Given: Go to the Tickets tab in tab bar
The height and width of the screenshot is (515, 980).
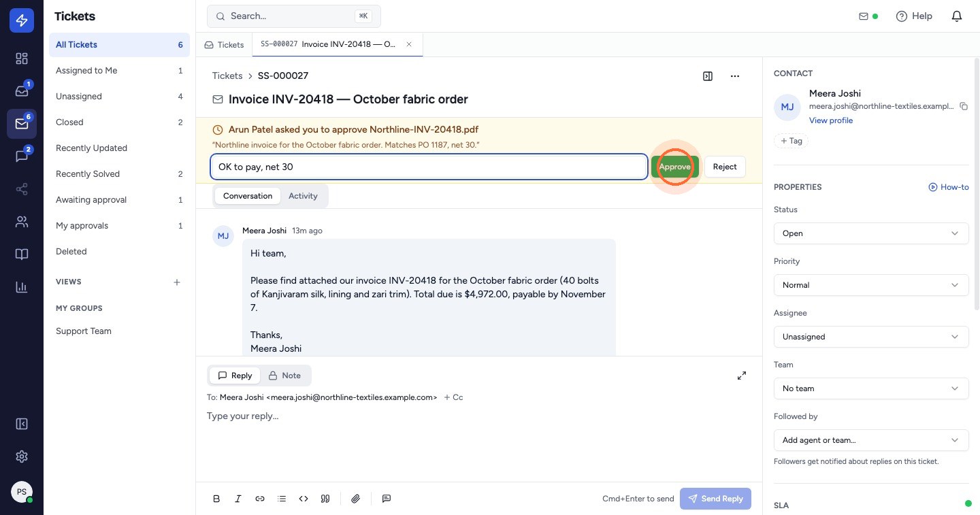Looking at the screenshot, I should coord(224,45).
